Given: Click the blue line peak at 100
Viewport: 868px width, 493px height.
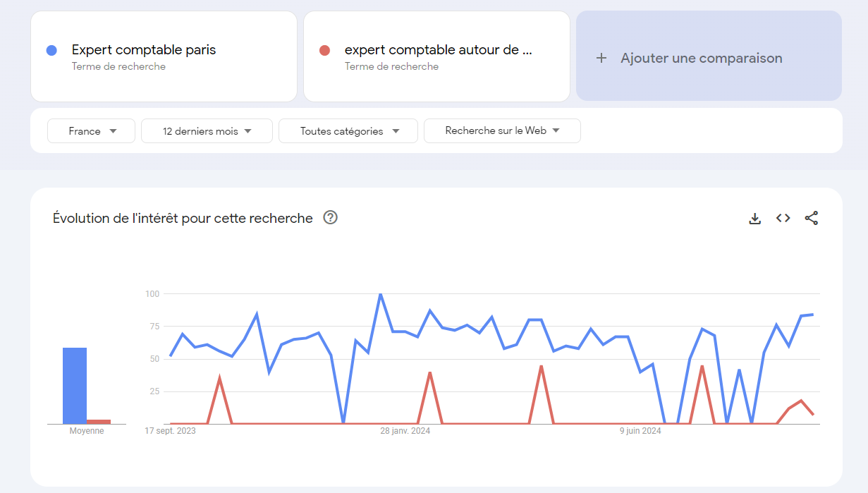Looking at the screenshot, I should 381,294.
